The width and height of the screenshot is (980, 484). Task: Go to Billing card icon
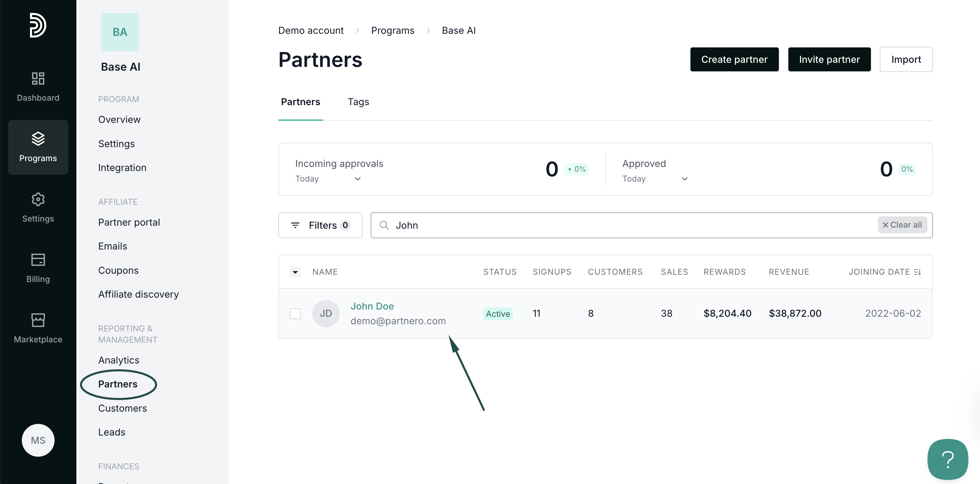click(38, 260)
